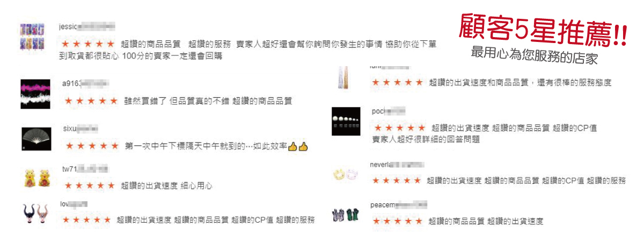Click the stars in neverla's review
Viewport: 644px width, 242px height.
click(x=397, y=181)
